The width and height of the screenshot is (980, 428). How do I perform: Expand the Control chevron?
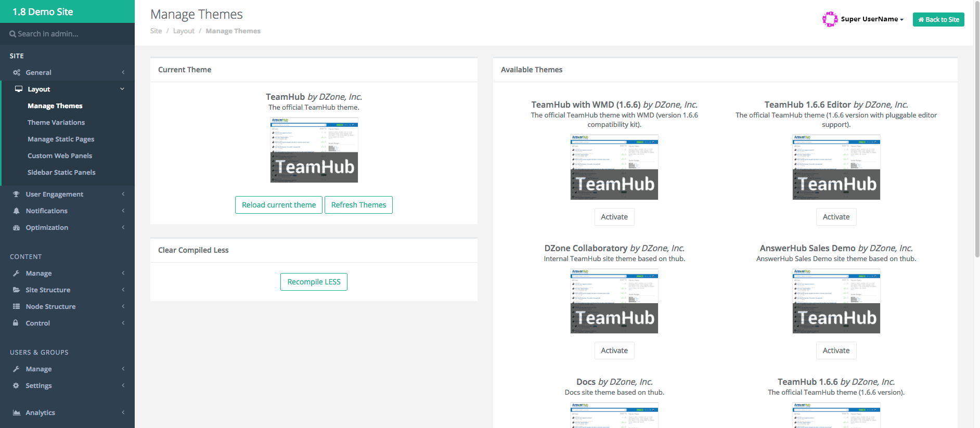tap(123, 323)
